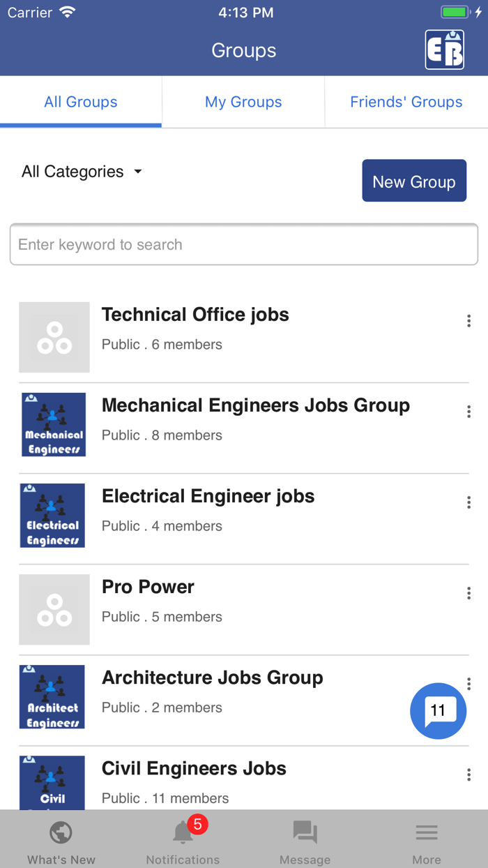
Task: Switch to the Friends' Groups tab
Action: pos(406,102)
